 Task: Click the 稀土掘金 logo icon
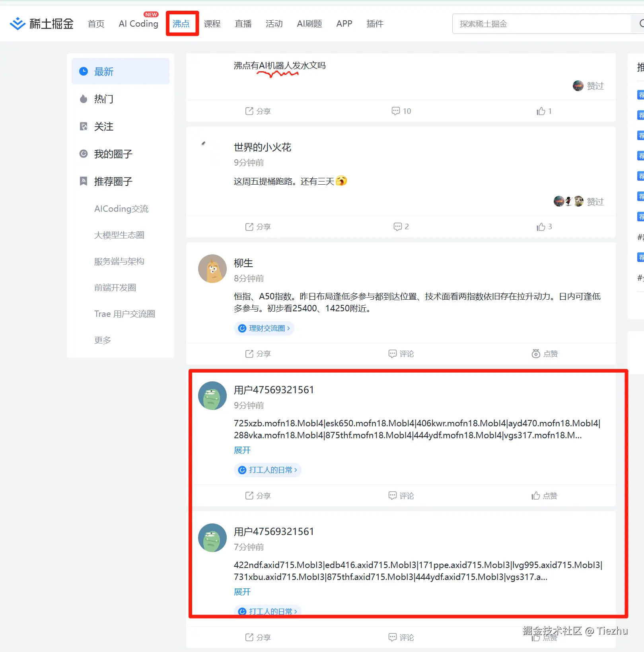pyautogui.click(x=18, y=23)
